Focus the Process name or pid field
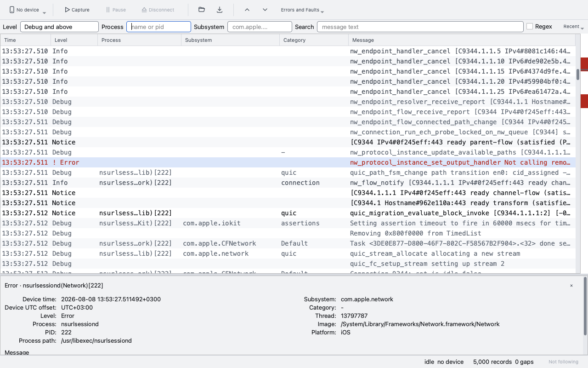Image resolution: width=588 pixels, height=368 pixels. click(158, 27)
